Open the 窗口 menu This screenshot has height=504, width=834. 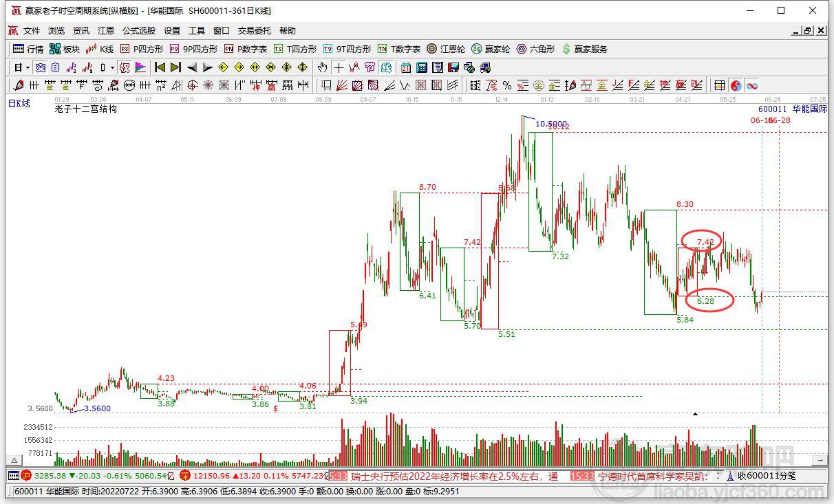tap(222, 31)
